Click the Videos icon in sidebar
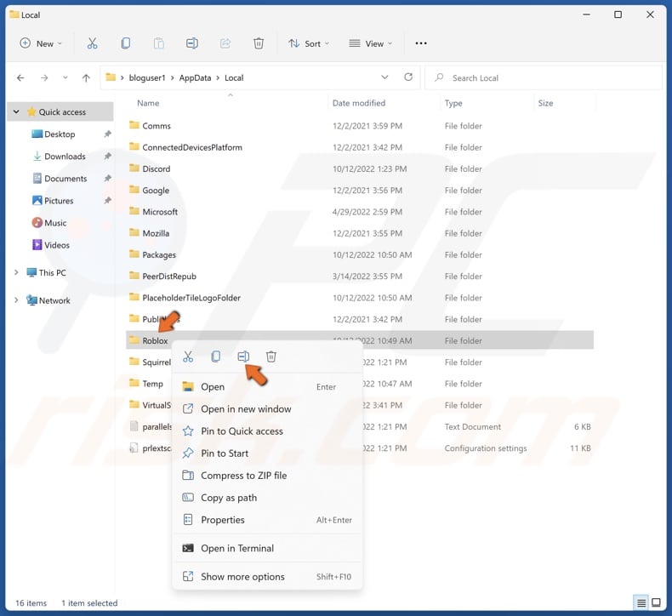Viewport: 672px width, 616px height. click(37, 245)
